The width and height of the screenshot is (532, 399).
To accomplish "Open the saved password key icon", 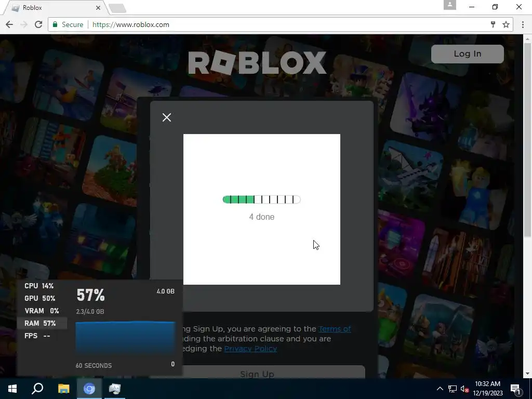I will (x=493, y=24).
